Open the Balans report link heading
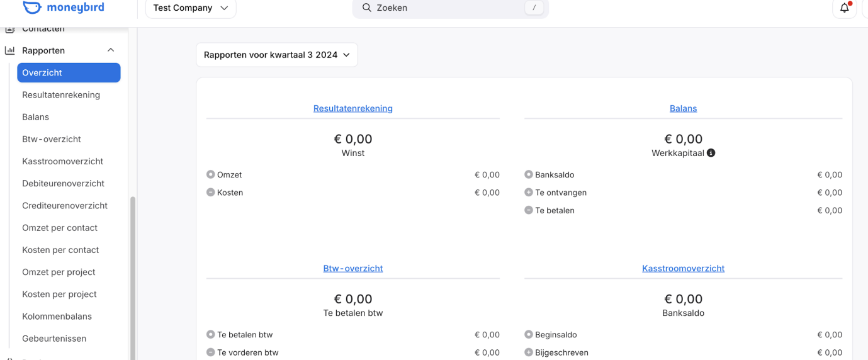This screenshot has height=360, width=868. (x=683, y=108)
